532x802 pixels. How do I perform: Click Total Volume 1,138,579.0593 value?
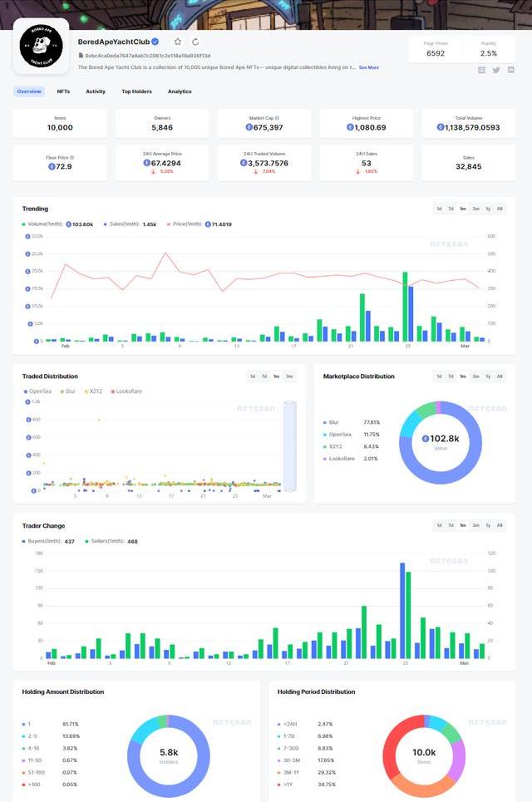(x=469, y=127)
